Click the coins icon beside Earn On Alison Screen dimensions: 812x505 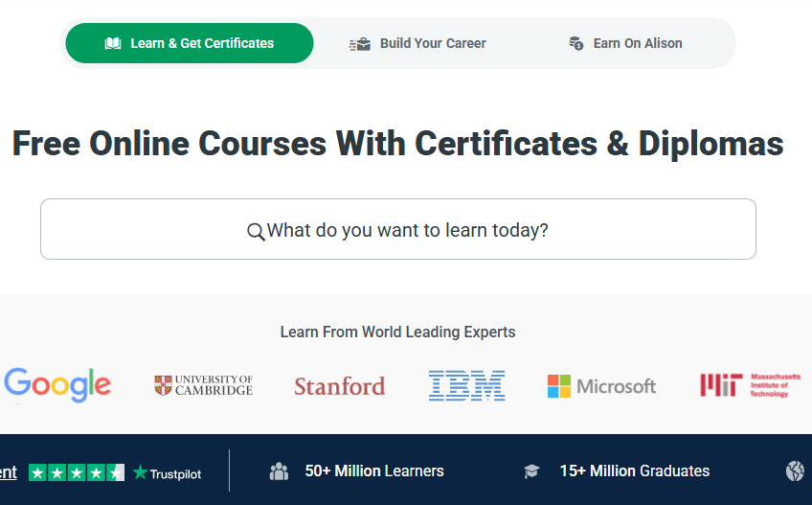click(575, 43)
